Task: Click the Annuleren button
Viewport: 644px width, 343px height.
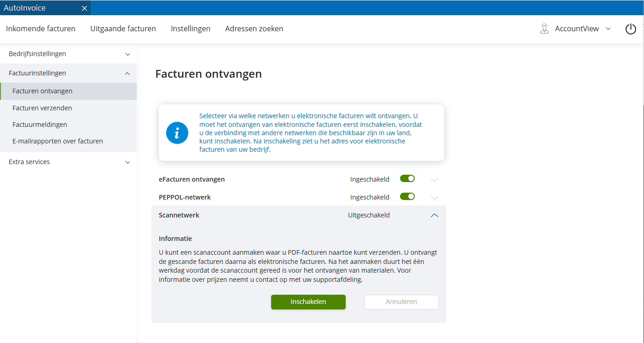Action: point(401,302)
